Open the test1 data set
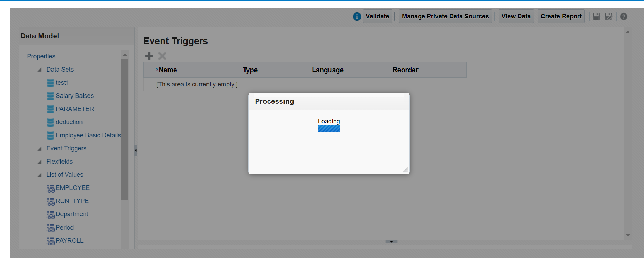 (62, 83)
